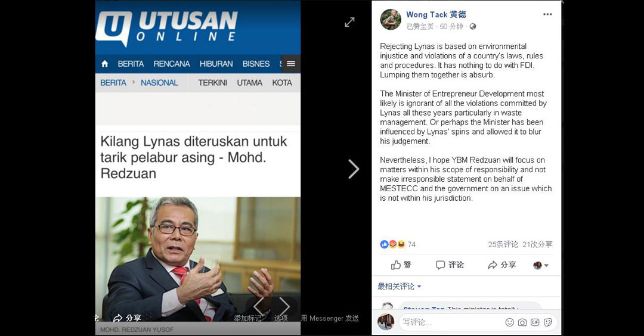Image resolution: width=644 pixels, height=336 pixels.
Task: Like the post with thumbs-up button
Action: [x=401, y=265]
